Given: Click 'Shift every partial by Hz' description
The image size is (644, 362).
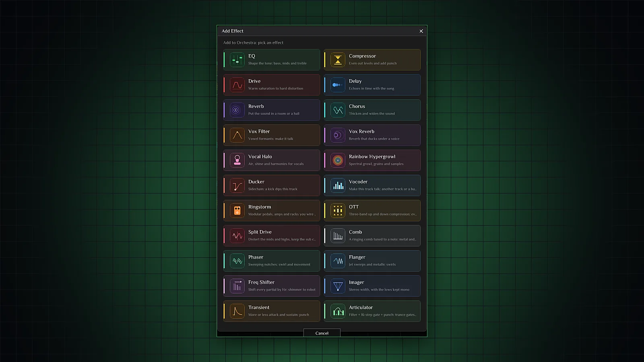Looking at the screenshot, I should click(282, 290).
